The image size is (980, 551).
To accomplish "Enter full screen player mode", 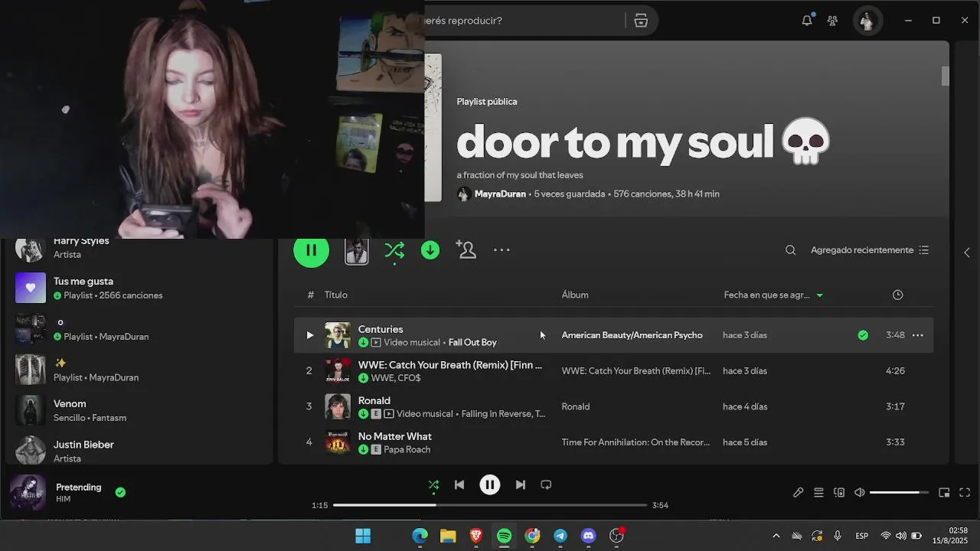I will [x=965, y=493].
